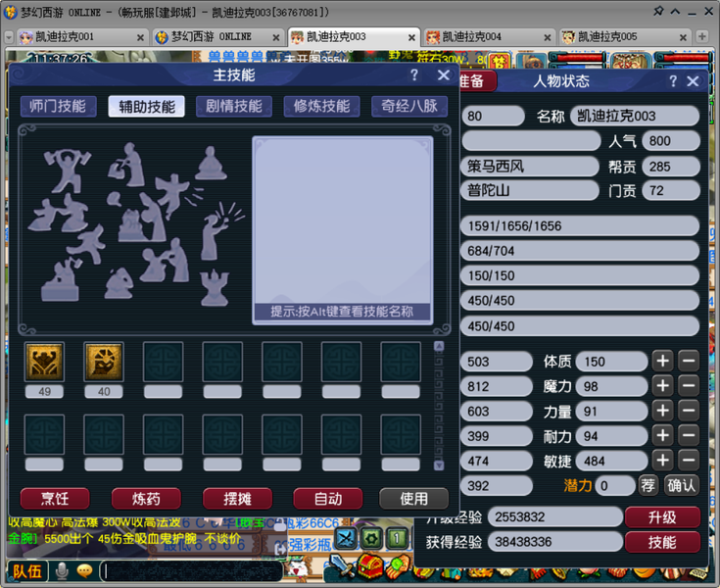Click the red talisman icon at top
720x588 pixels.
click(500, 61)
